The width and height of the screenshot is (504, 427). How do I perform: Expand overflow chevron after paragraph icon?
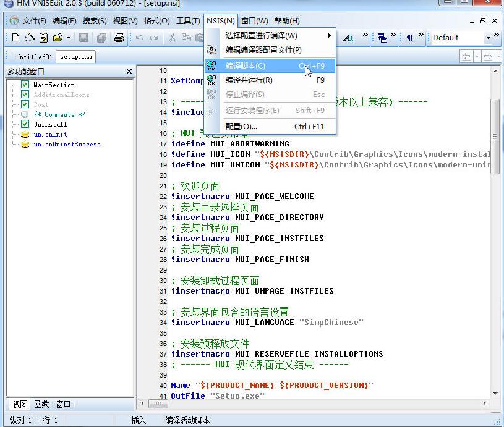click(x=421, y=35)
